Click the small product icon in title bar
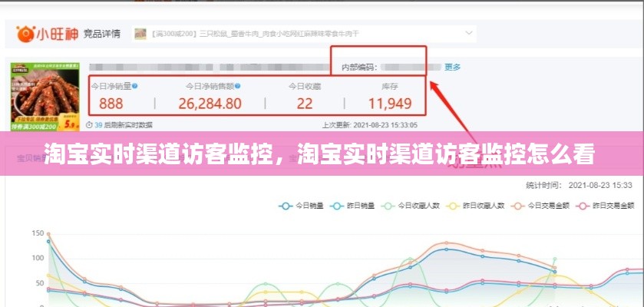644x307 pixels. 140,34
